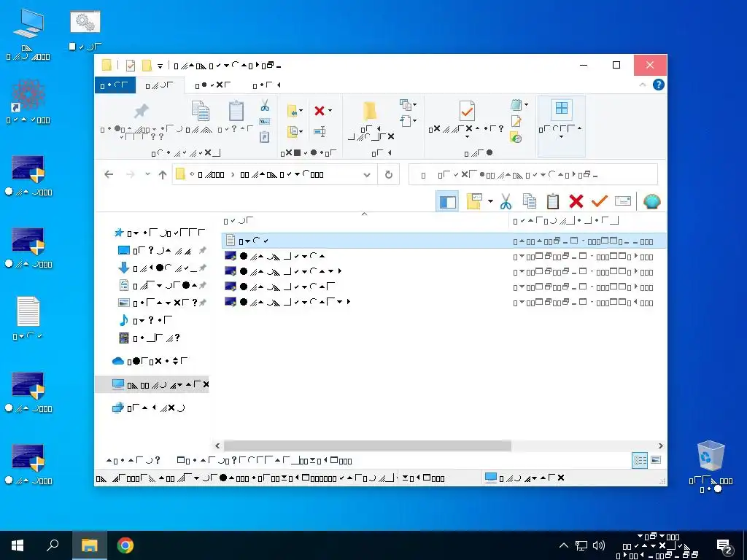Click inside the search box beside address bar
747x560 pixels.
(x=533, y=175)
